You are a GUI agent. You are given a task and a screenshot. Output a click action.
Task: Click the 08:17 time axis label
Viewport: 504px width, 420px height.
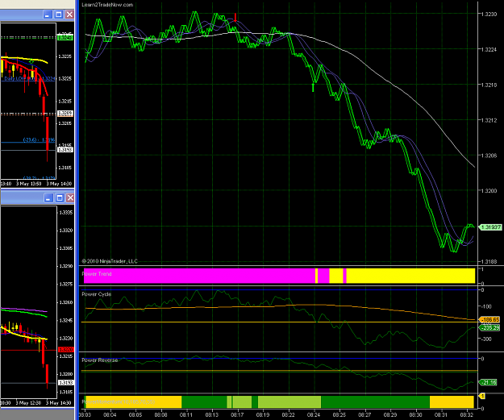(237, 415)
